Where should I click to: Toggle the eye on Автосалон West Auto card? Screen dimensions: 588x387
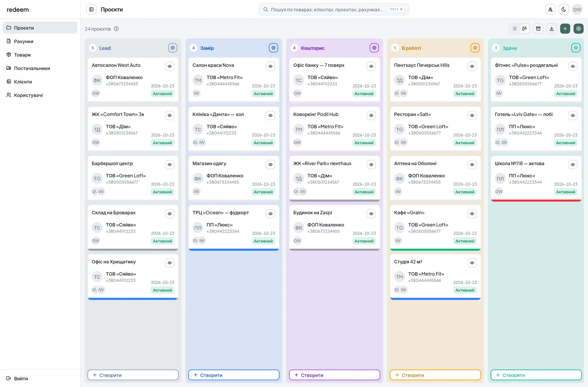pyautogui.click(x=170, y=67)
